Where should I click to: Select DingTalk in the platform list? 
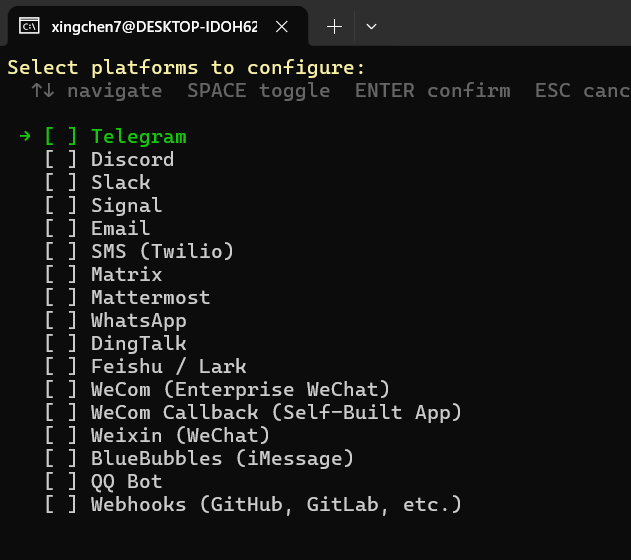coord(115,344)
